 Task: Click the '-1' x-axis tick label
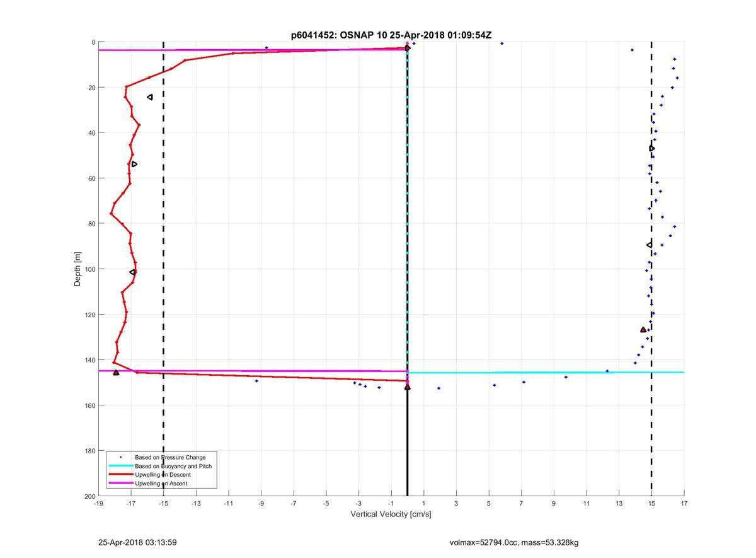tap(391, 503)
